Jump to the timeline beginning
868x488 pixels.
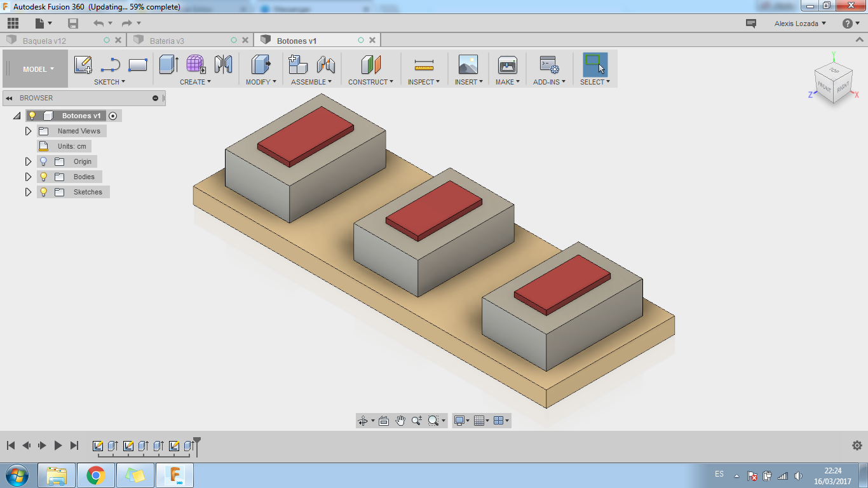pyautogui.click(x=11, y=445)
